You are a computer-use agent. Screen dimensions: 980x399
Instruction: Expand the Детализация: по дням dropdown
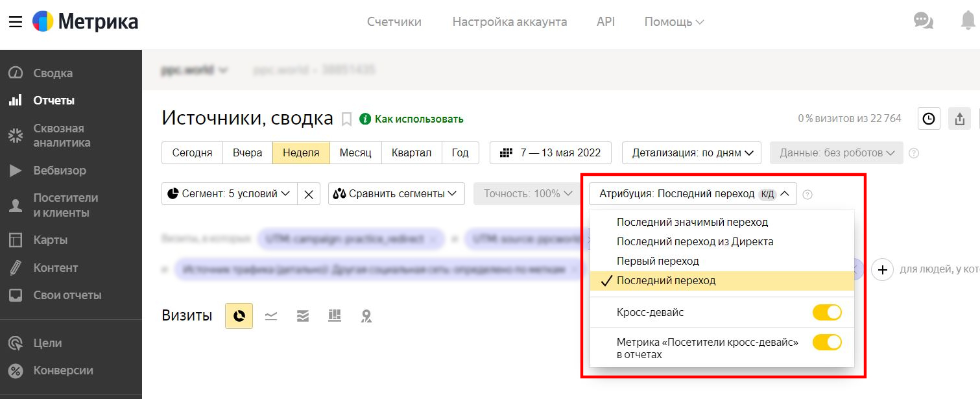pyautogui.click(x=691, y=153)
